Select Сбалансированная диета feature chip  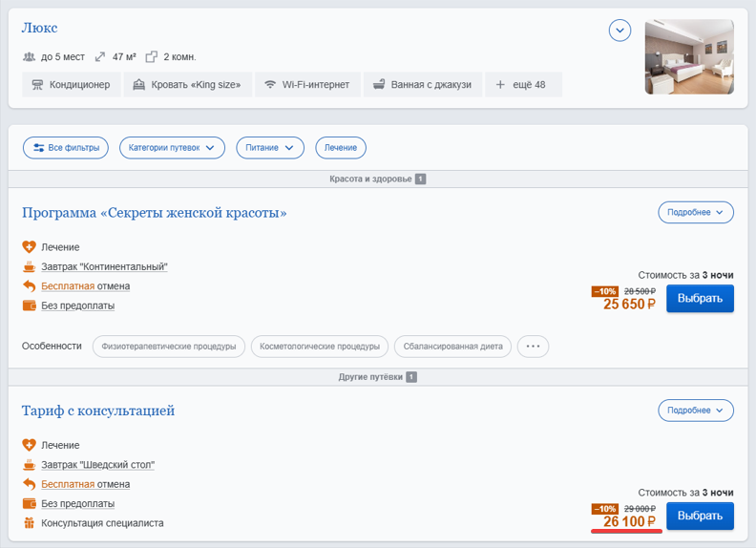click(452, 347)
